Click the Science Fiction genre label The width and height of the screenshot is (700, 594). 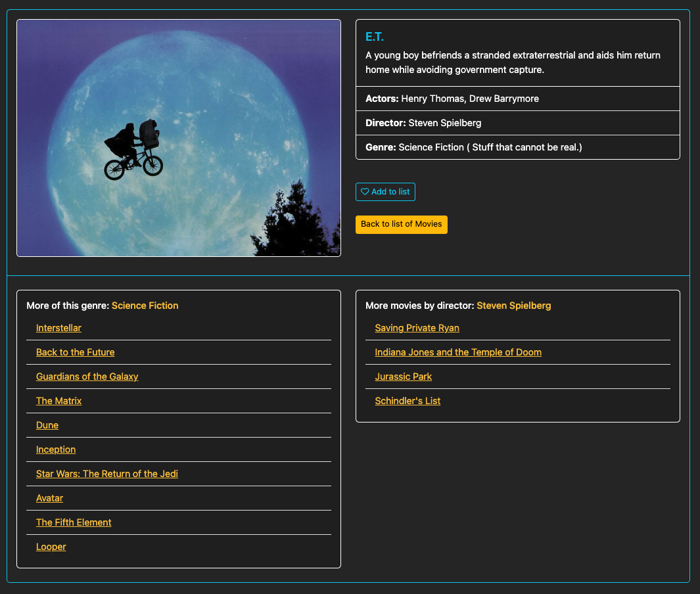click(145, 306)
